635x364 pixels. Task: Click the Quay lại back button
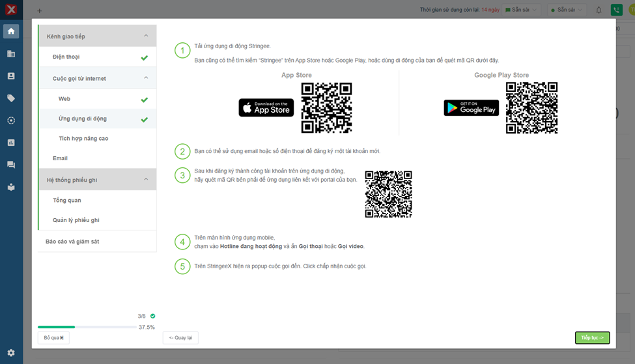tap(180, 337)
